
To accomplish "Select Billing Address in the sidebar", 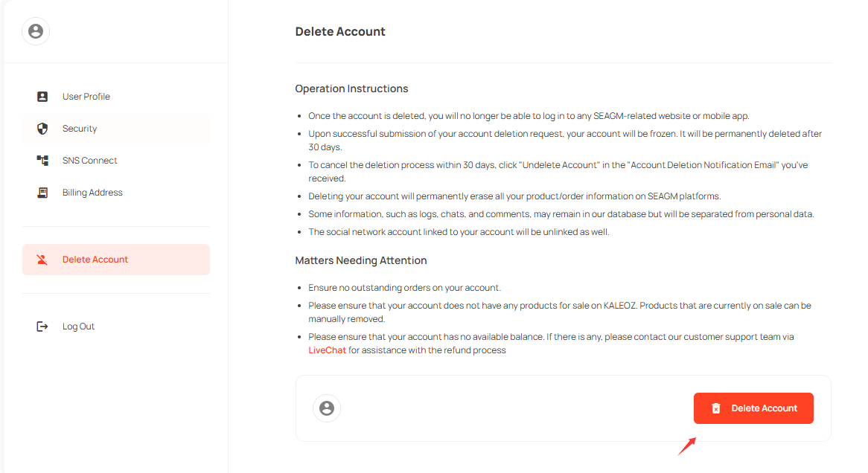I will click(92, 193).
